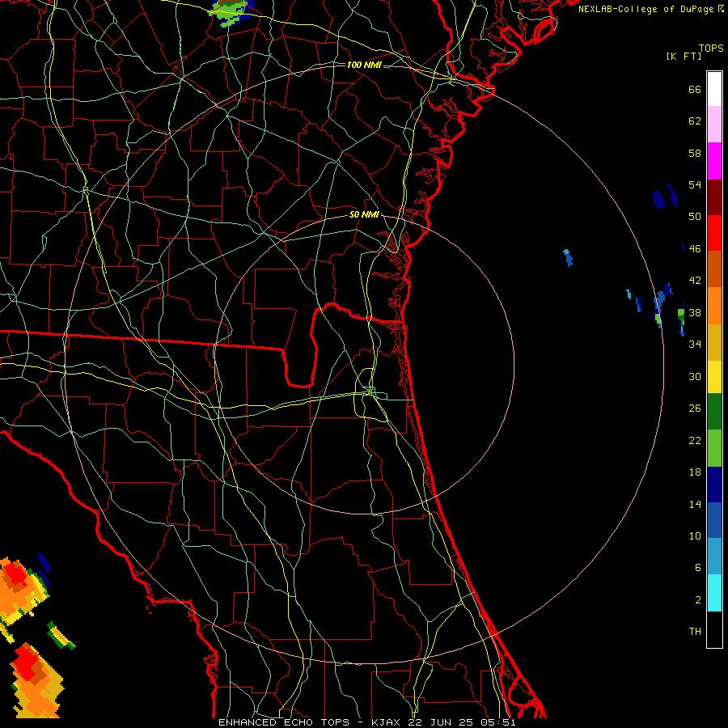
Task: Click the 50 NMI range ring label
Action: point(364,214)
